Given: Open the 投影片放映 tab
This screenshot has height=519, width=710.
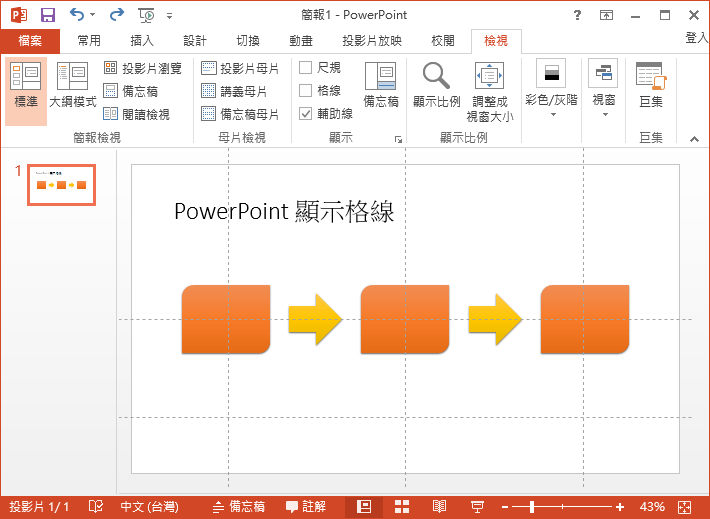Looking at the screenshot, I should point(372,41).
